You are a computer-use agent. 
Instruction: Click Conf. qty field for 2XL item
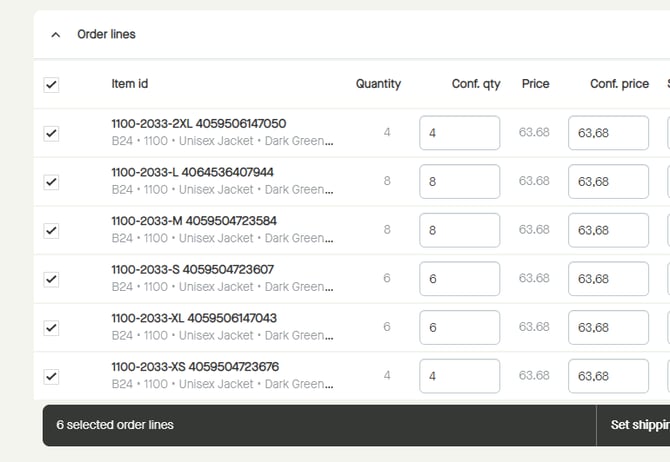tap(459, 133)
